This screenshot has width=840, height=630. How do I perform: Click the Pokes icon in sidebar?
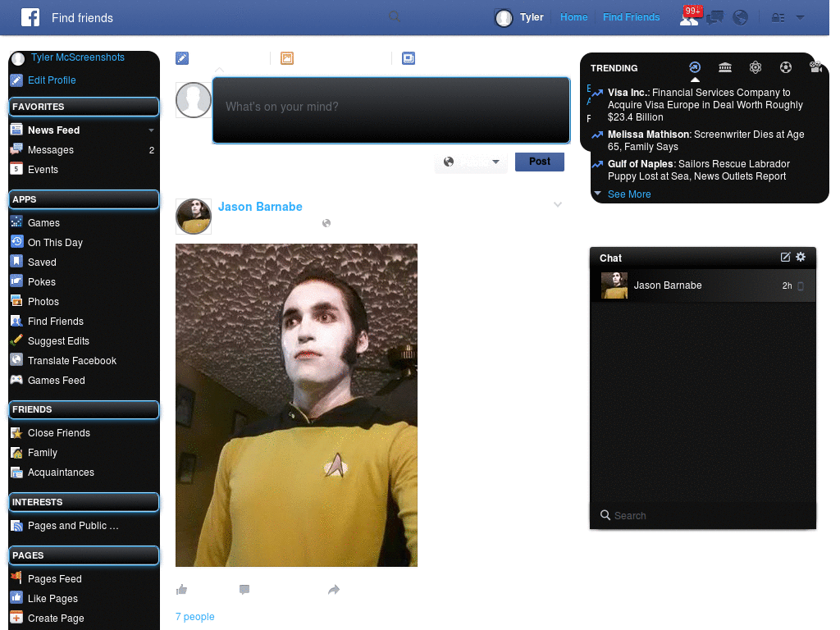point(16,281)
